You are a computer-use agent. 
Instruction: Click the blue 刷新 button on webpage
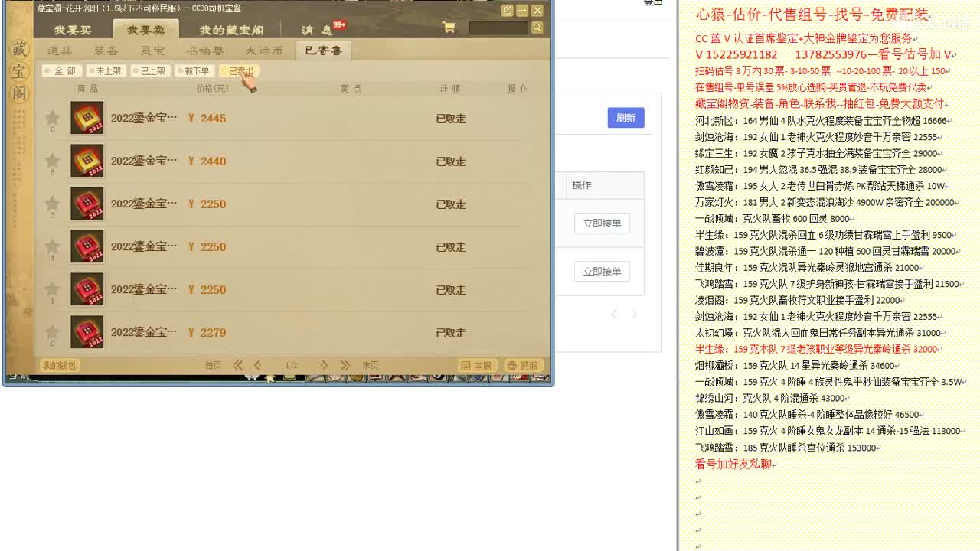(x=626, y=117)
